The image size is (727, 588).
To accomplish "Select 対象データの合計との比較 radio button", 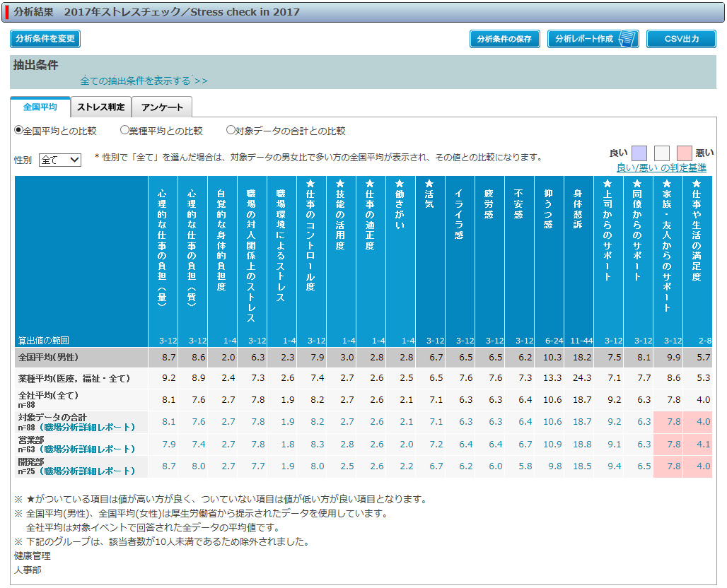I will [x=231, y=130].
